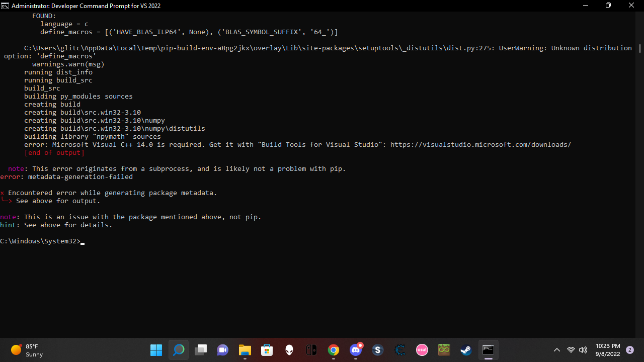This screenshot has height=362, width=644.
Task: Launch osu! from the taskbar
Action: point(422,350)
